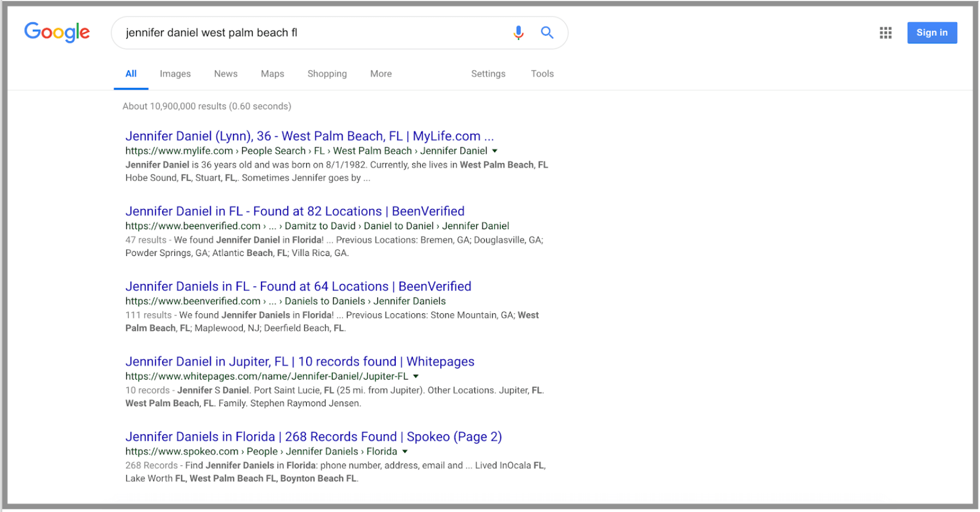Switch to the News tab
This screenshot has width=980, height=512.
[226, 74]
